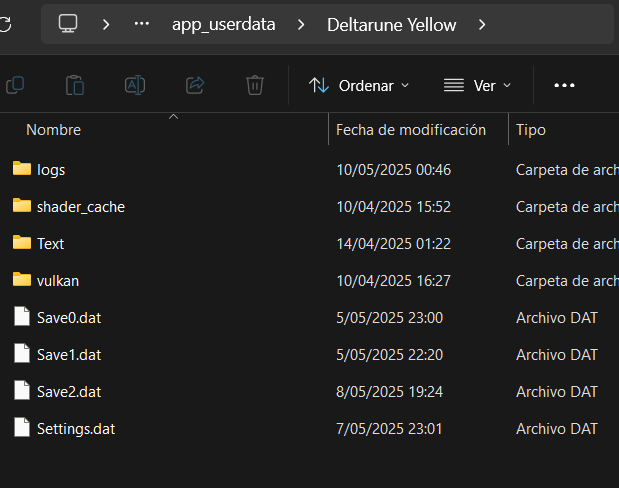Select the Save1.dat file icon

point(22,353)
